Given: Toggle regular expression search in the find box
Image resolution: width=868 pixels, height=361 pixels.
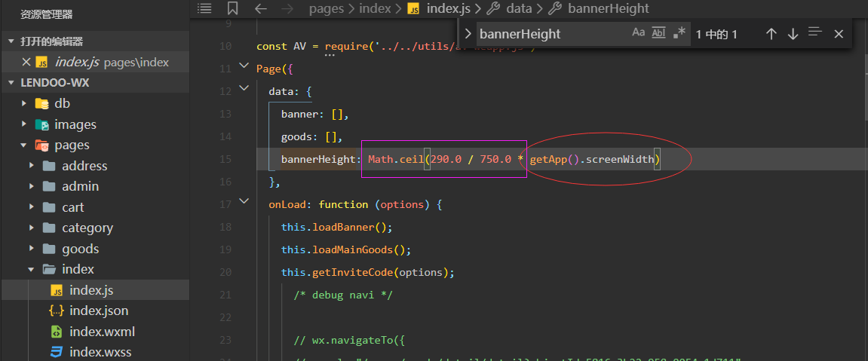Looking at the screenshot, I should click(x=679, y=32).
